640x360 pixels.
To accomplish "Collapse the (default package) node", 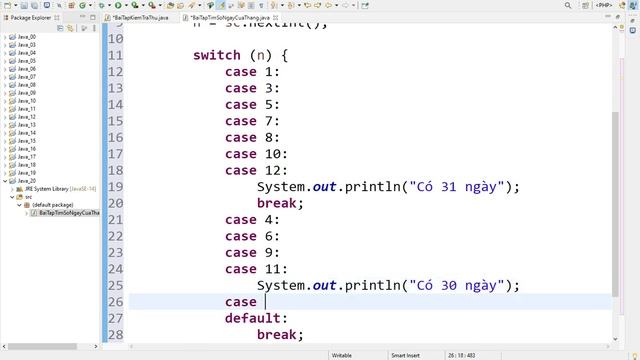I will coord(19,205).
